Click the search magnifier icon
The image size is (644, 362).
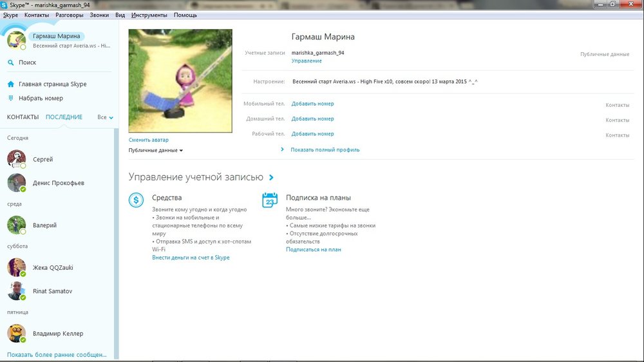pyautogui.click(x=11, y=62)
